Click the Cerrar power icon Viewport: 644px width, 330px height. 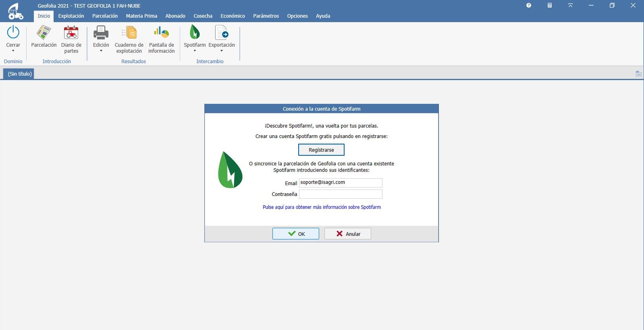pos(13,32)
